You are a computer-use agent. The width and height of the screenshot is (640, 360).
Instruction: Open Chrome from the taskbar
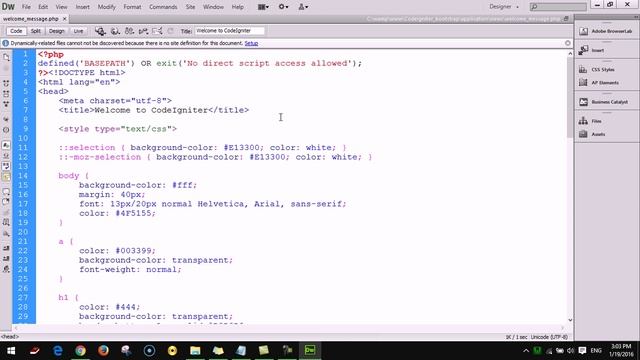(80, 351)
